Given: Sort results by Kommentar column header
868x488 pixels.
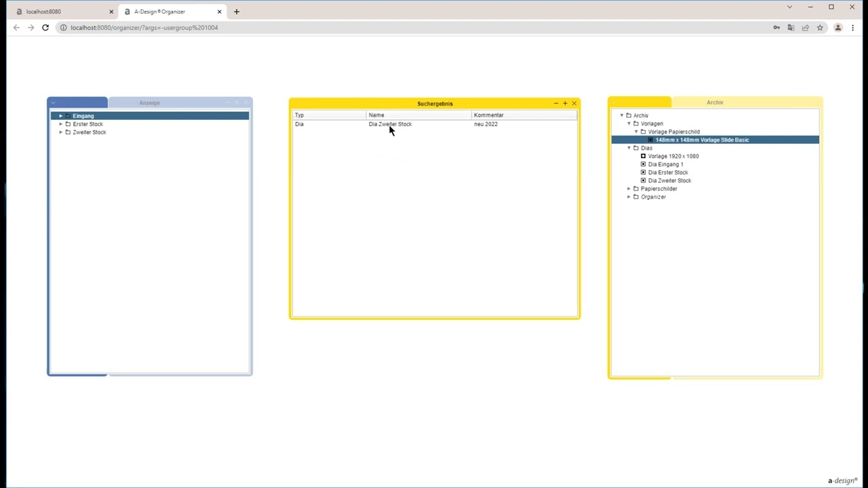Looking at the screenshot, I should coord(524,115).
